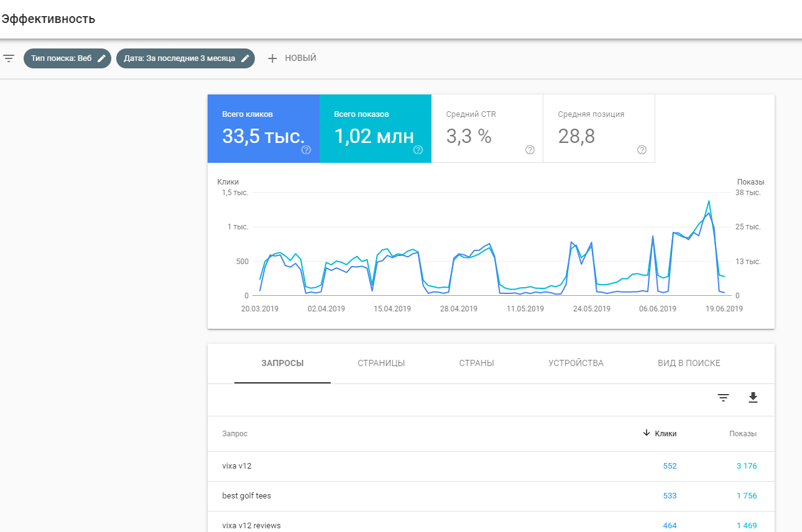Toggle the 'Всего кликов' metric card
The image size is (802, 532).
point(264,129)
